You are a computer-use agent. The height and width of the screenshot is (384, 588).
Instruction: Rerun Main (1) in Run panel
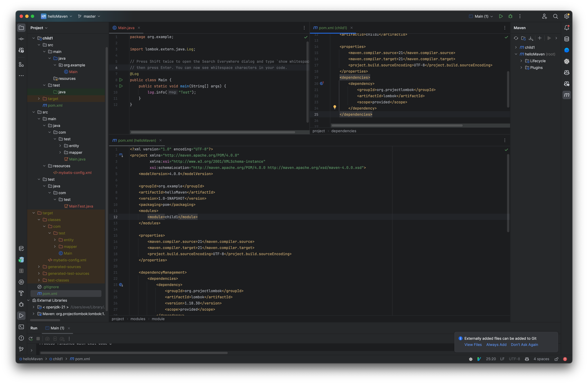point(31,339)
